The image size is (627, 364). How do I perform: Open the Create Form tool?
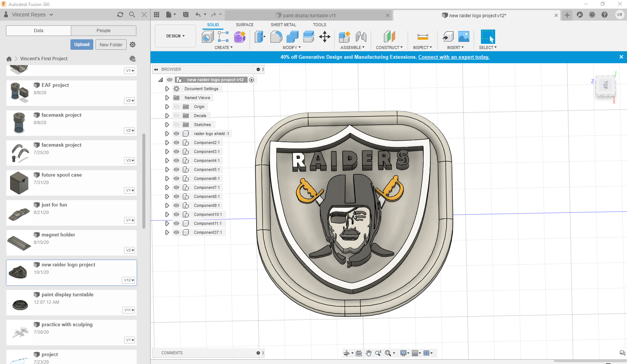pos(240,37)
